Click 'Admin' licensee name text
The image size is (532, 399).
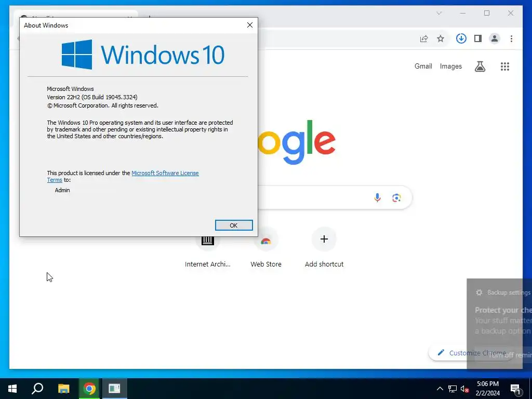62,190
